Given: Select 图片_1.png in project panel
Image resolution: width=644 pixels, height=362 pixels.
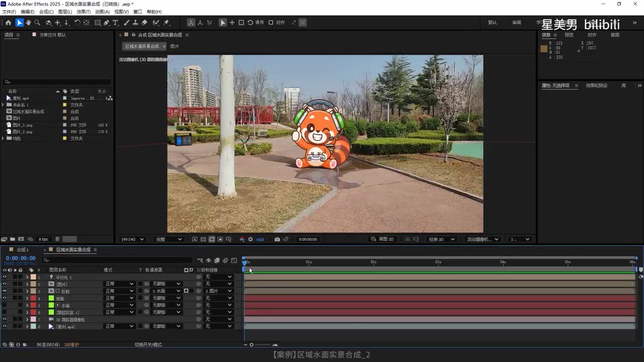Looking at the screenshot, I should tap(23, 125).
